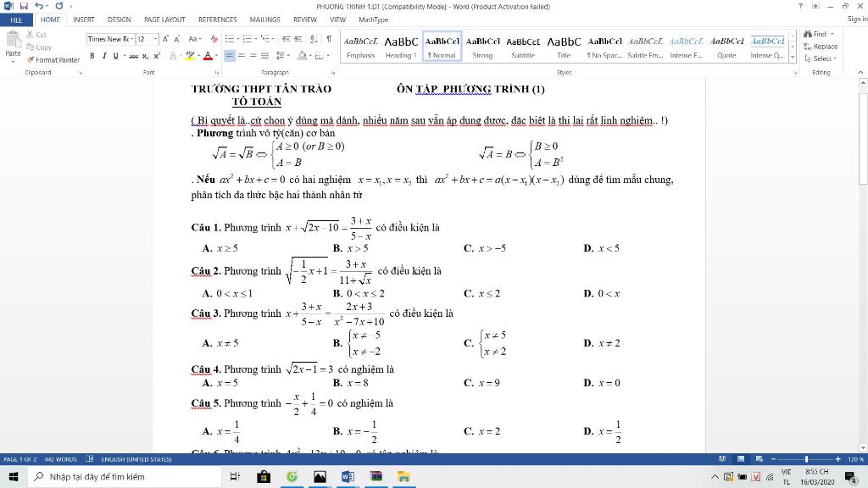Viewport: 868px width, 488px height.
Task: Open the Paste options dropdown arrow
Action: [x=12, y=61]
